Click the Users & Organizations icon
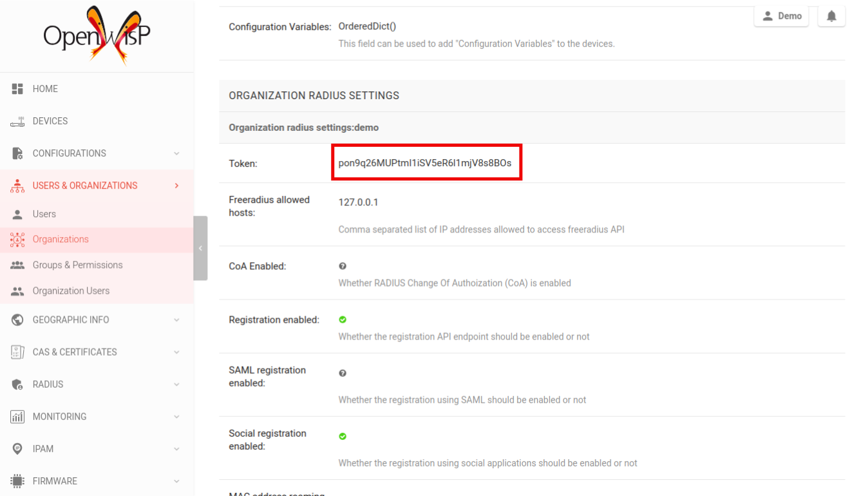 click(17, 185)
